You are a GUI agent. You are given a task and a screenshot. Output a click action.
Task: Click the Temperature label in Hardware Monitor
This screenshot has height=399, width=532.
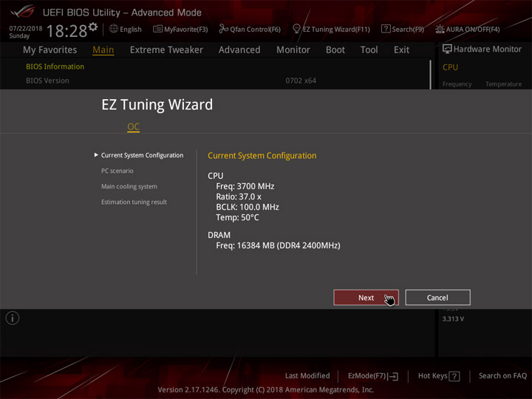tap(503, 83)
